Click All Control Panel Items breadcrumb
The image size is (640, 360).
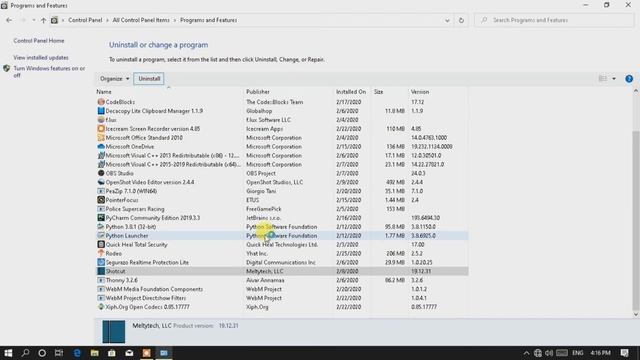tap(141, 20)
